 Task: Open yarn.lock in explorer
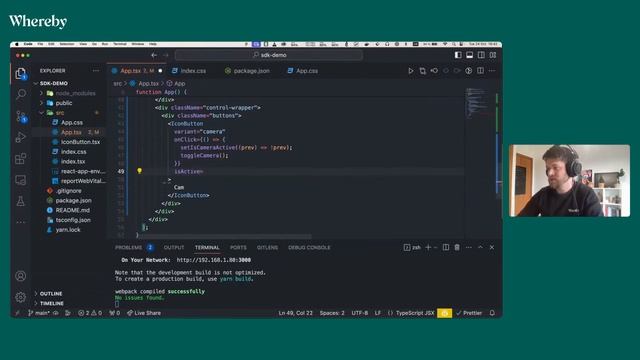point(68,230)
